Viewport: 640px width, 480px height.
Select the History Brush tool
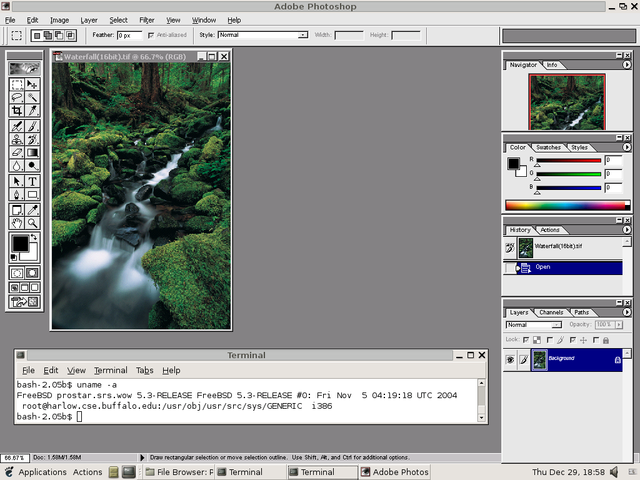point(32,139)
